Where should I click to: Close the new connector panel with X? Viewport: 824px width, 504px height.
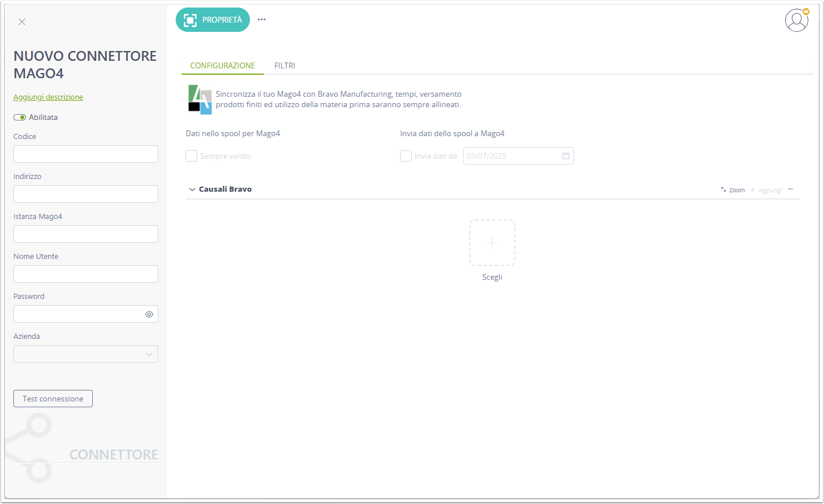[x=22, y=22]
